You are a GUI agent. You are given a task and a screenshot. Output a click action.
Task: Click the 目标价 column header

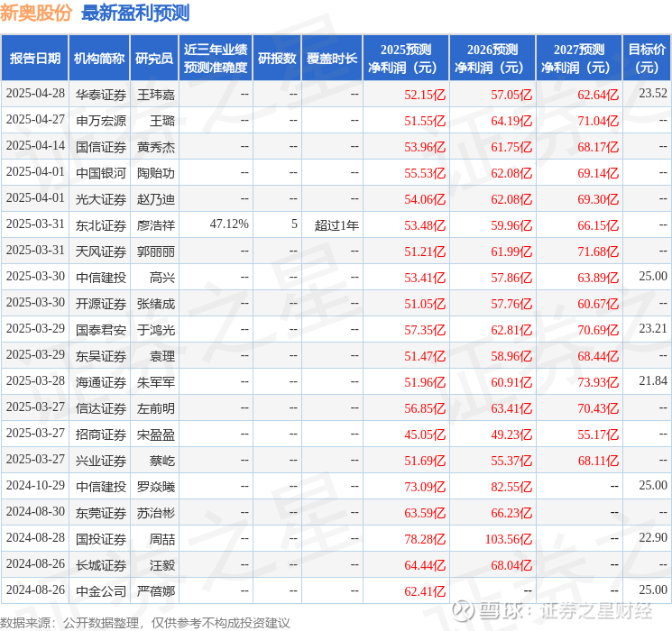(647, 59)
